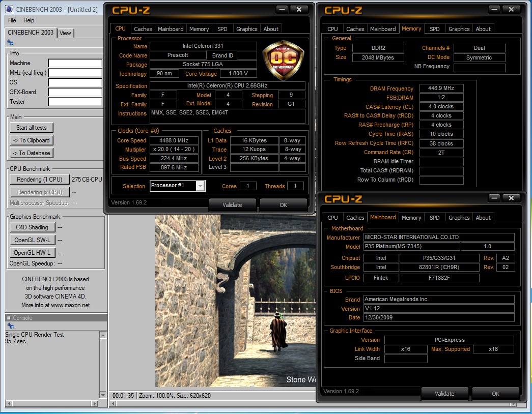Start the C4D Shading benchmark
The height and width of the screenshot is (414, 532).
(x=32, y=227)
